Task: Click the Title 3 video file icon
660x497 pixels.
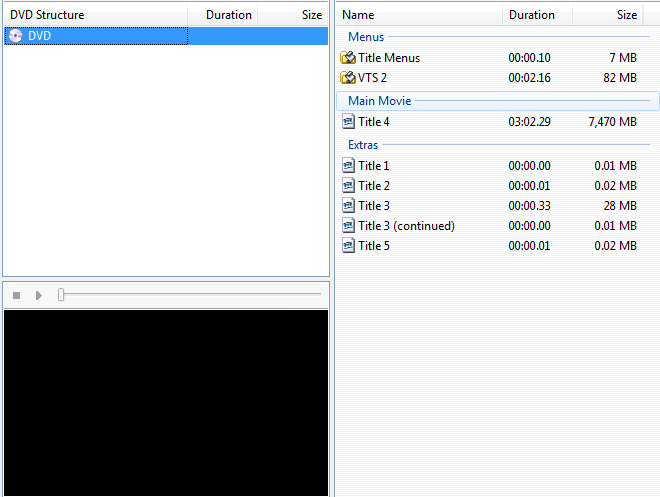Action: (348, 206)
